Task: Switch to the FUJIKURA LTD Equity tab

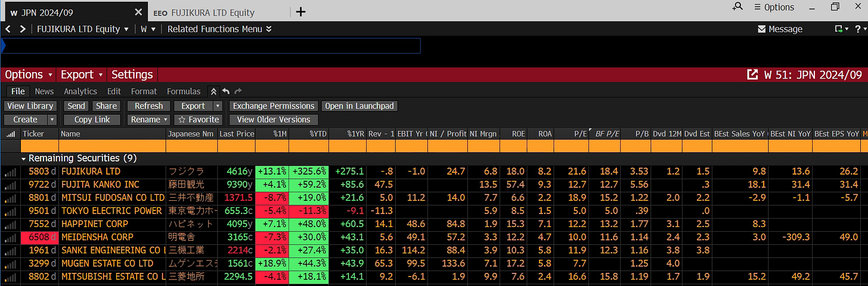Action: 212,12
